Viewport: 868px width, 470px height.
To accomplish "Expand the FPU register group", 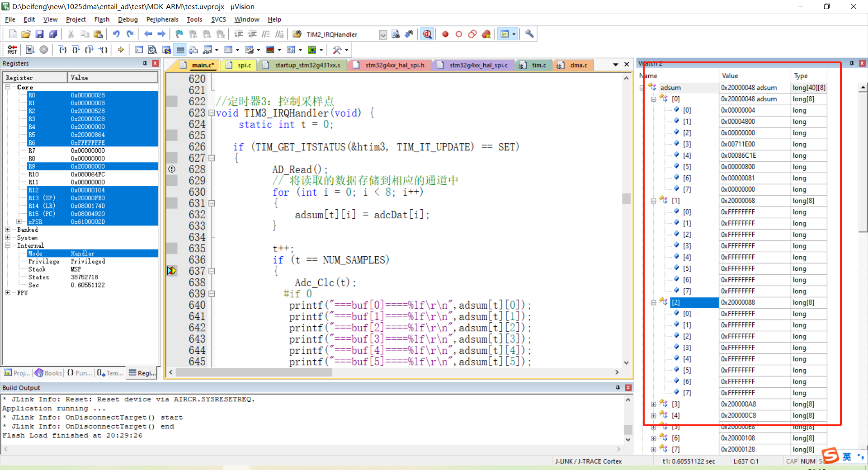I will tap(8, 293).
